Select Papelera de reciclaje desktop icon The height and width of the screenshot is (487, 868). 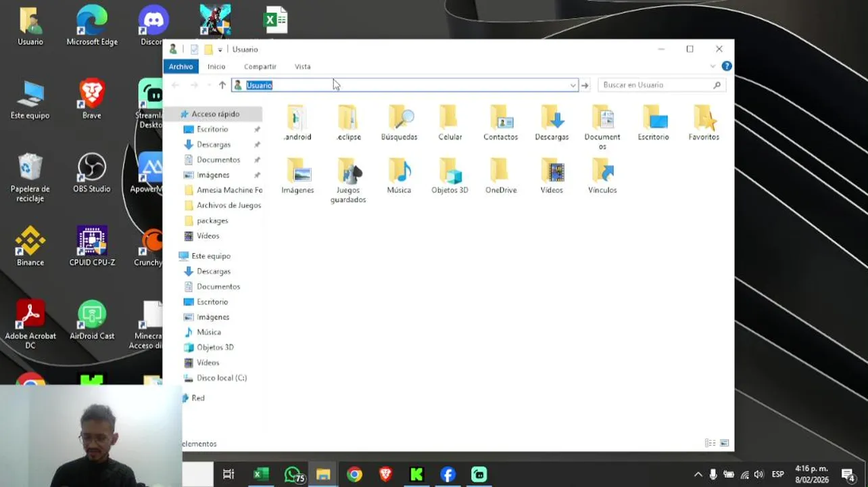click(30, 177)
